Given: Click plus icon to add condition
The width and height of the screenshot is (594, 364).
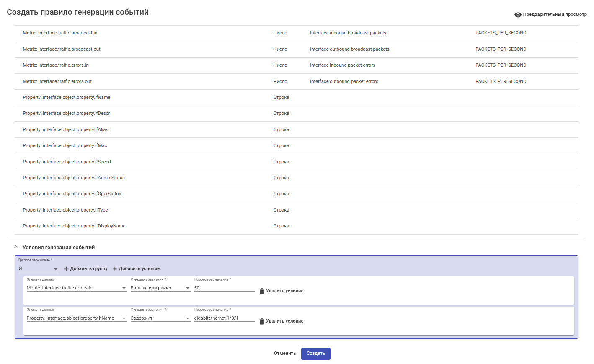Looking at the screenshot, I should click(115, 269).
